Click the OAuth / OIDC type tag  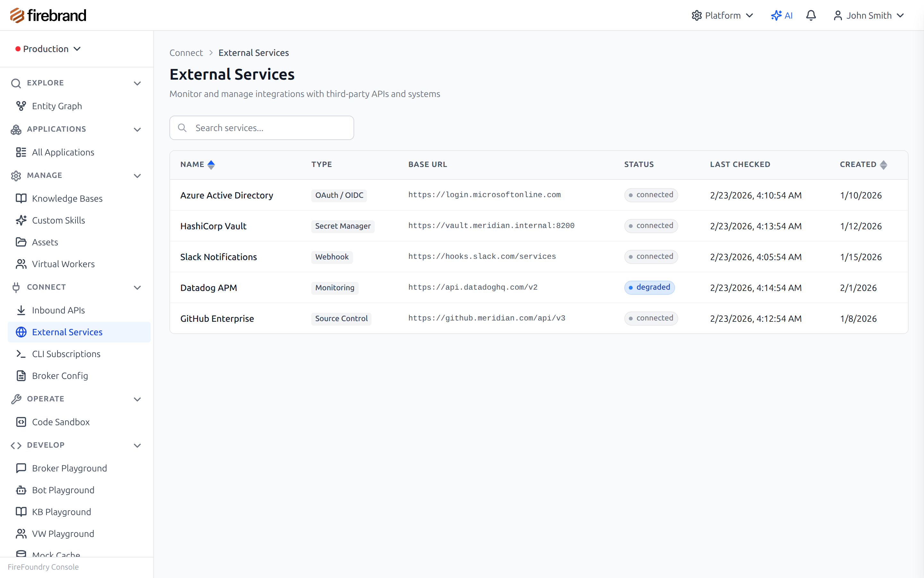[x=339, y=195]
